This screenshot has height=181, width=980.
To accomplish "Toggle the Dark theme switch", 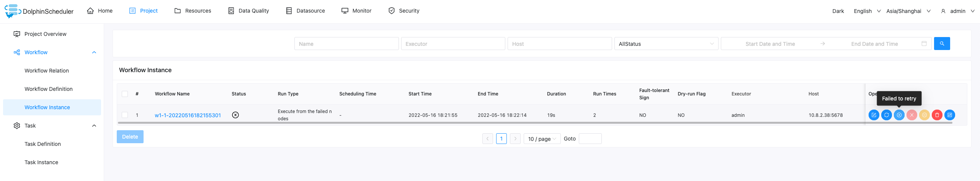I will click(838, 11).
